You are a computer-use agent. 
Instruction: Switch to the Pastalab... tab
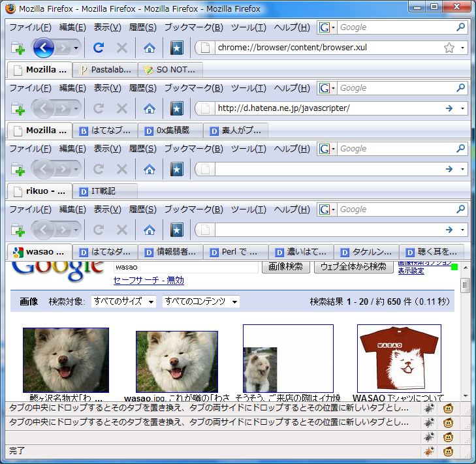point(105,70)
